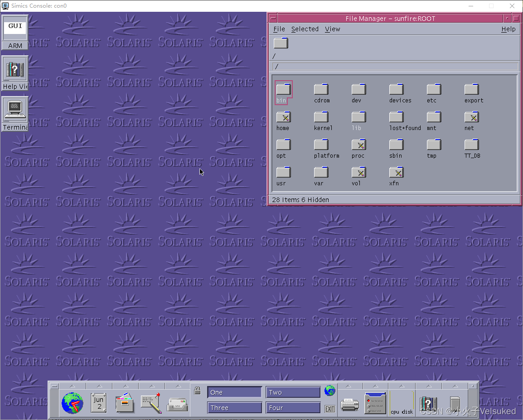The image size is (523, 420).
Task: Open the Mailer inbox tray icon
Action: [x=178, y=404]
